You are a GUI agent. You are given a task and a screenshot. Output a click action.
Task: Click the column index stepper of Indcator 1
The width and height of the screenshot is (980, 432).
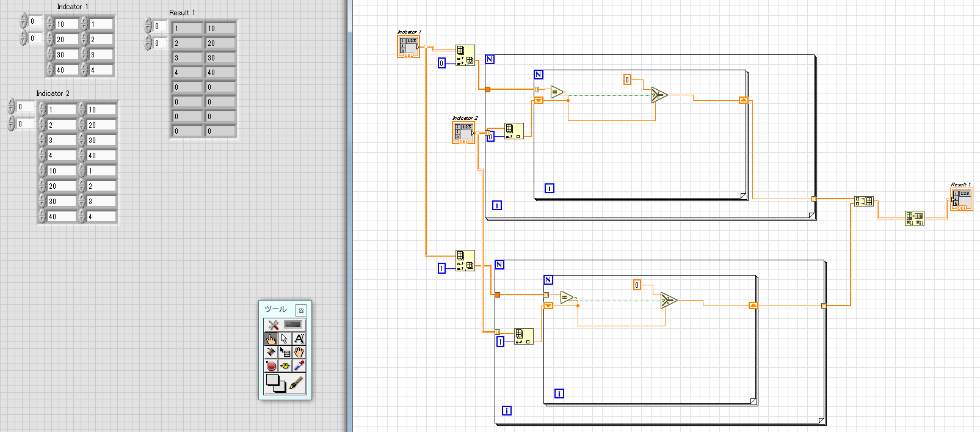[x=23, y=38]
